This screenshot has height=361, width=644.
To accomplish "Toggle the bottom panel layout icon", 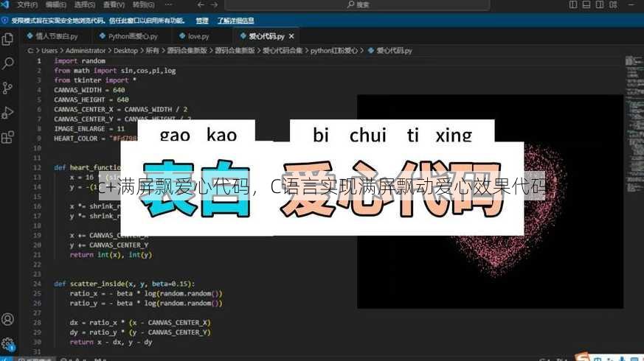I will click(586, 4).
